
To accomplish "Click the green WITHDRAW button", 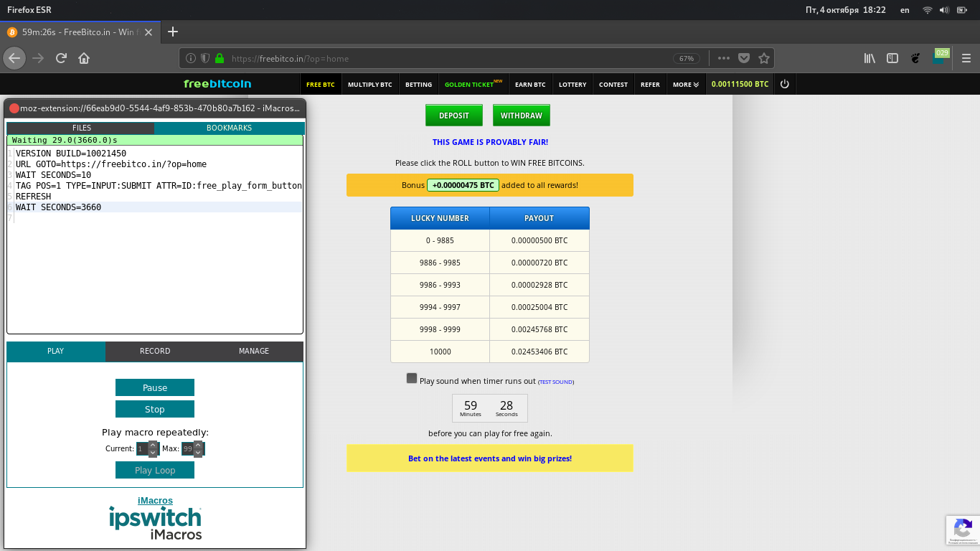I will [x=522, y=116].
